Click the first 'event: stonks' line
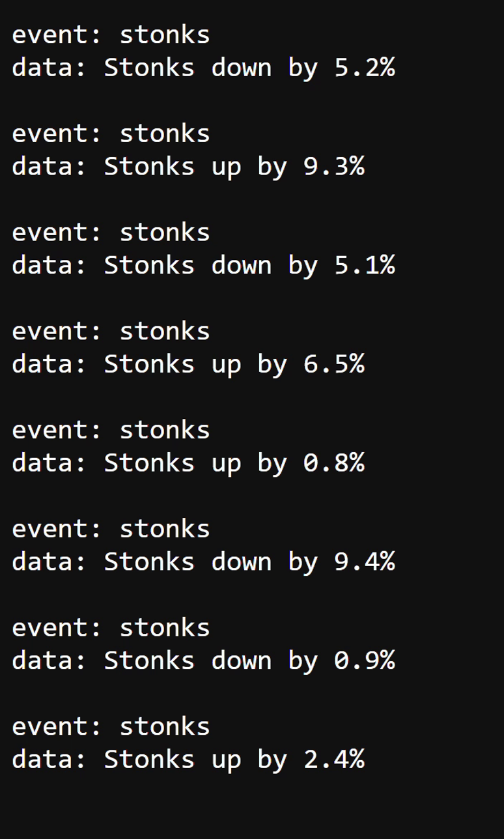The image size is (504, 839). tap(111, 35)
